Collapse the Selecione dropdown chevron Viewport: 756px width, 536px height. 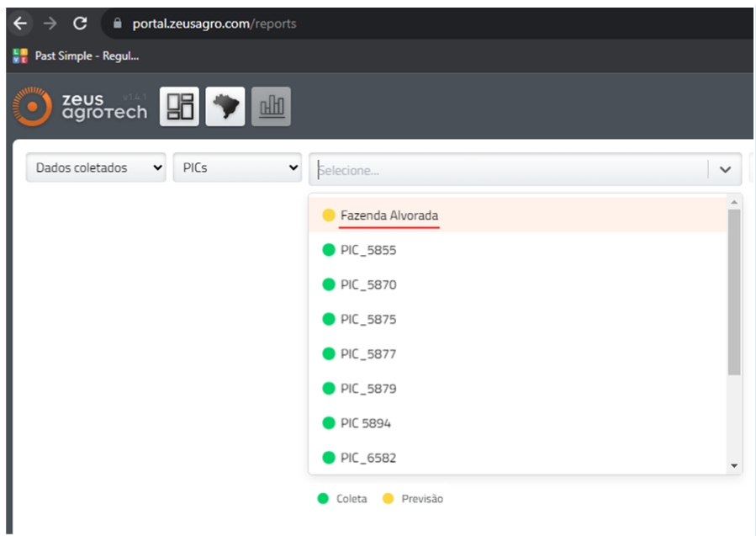pos(725,170)
